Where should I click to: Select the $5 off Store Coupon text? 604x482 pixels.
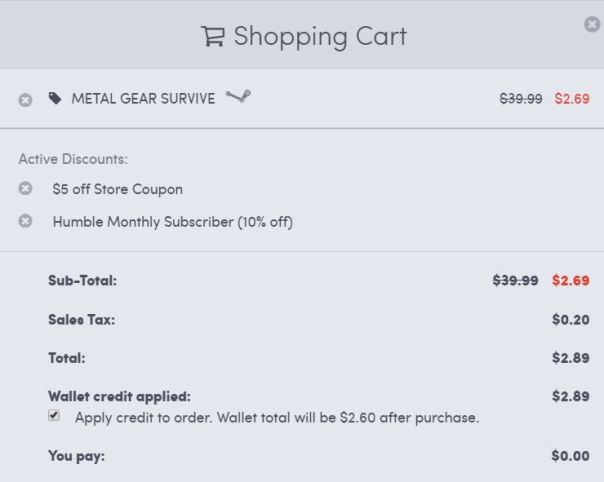point(117,189)
